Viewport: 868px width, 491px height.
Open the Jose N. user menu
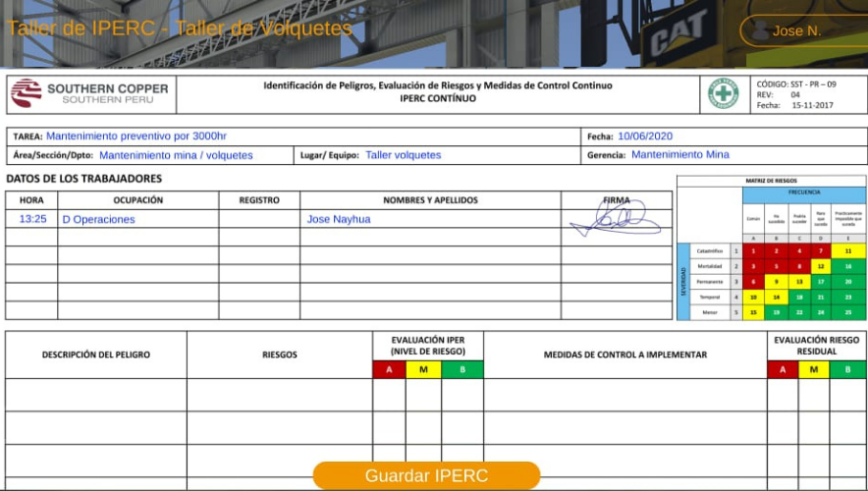pos(795,31)
